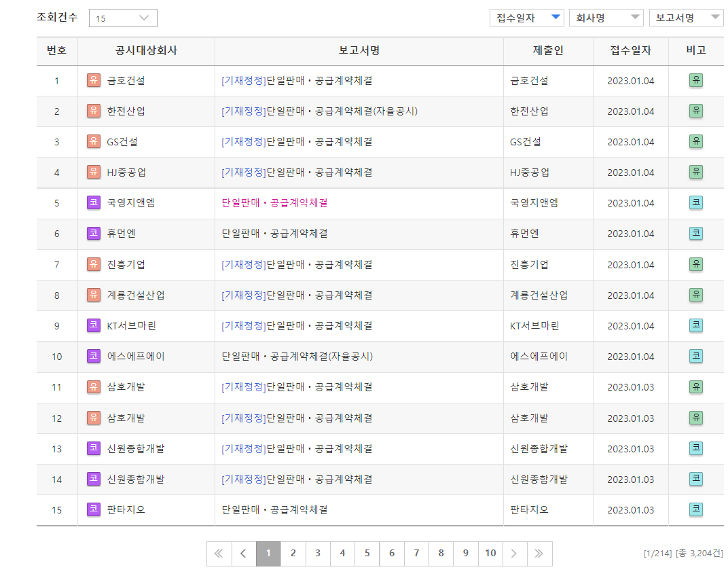The height and width of the screenshot is (578, 728).
Task: Click the 유 badge beside 진흥기업
Action: pyautogui.click(x=93, y=265)
